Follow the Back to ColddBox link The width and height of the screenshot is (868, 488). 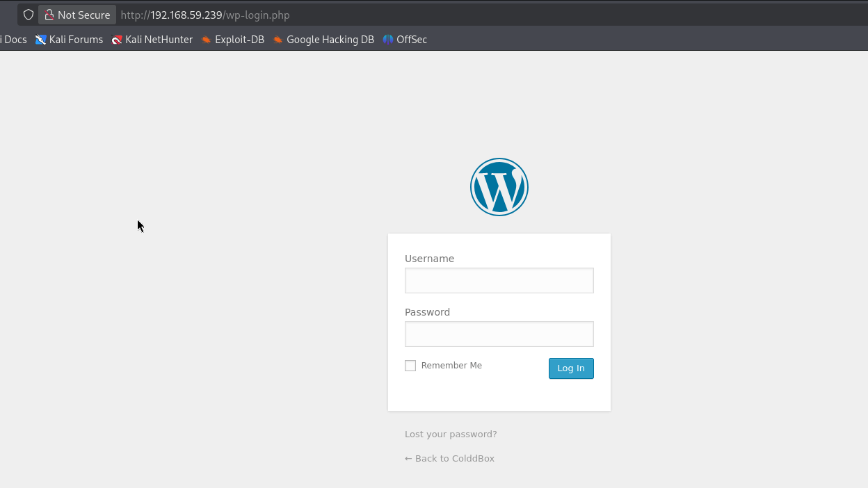click(449, 458)
